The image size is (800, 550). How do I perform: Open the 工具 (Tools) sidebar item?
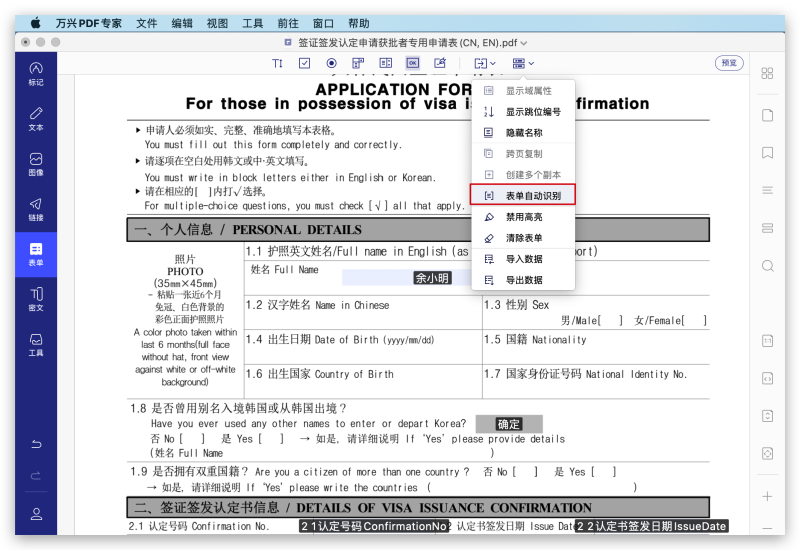point(36,344)
